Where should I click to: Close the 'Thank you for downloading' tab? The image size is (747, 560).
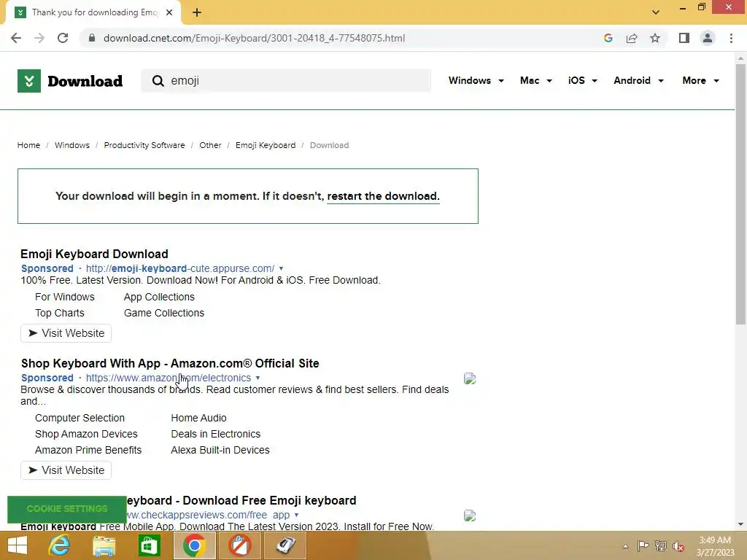(169, 13)
